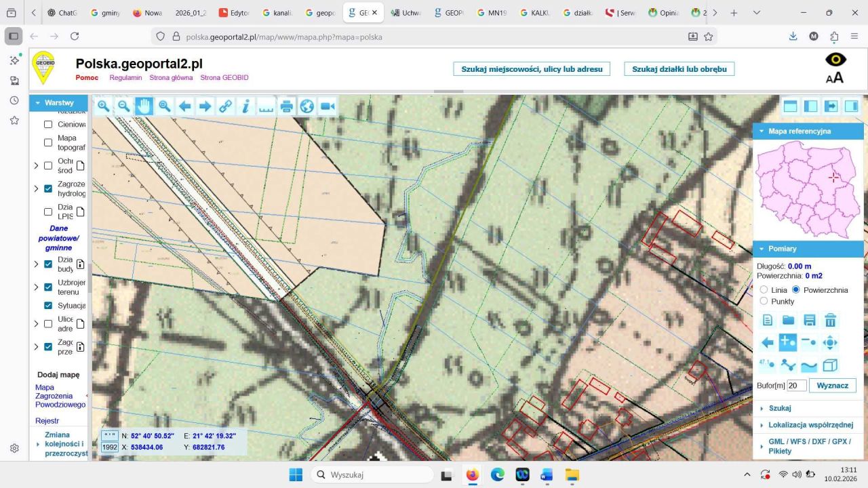Go to previous map view arrow

pyautogui.click(x=184, y=106)
